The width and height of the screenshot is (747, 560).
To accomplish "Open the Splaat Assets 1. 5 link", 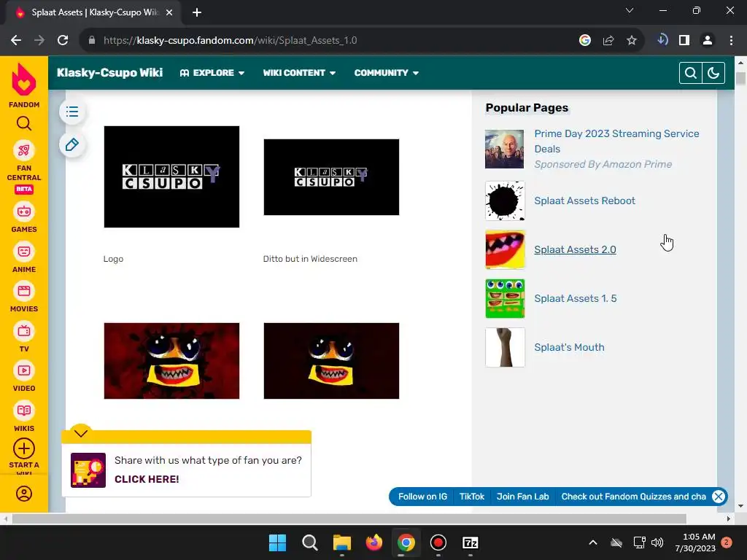I will tap(576, 298).
